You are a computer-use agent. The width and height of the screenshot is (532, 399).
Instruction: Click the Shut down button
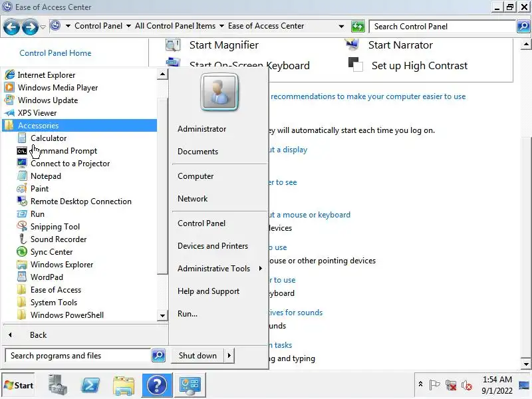[198, 356]
